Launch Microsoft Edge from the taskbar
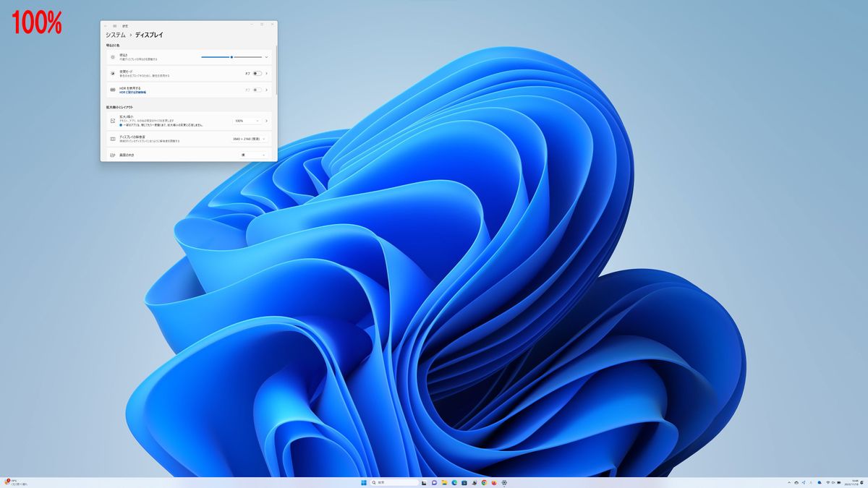 (x=454, y=482)
